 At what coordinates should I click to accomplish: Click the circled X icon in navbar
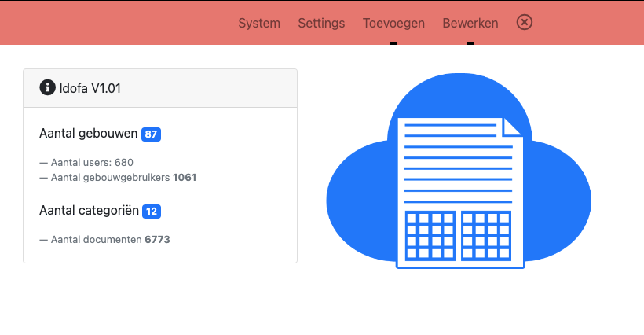pyautogui.click(x=525, y=22)
